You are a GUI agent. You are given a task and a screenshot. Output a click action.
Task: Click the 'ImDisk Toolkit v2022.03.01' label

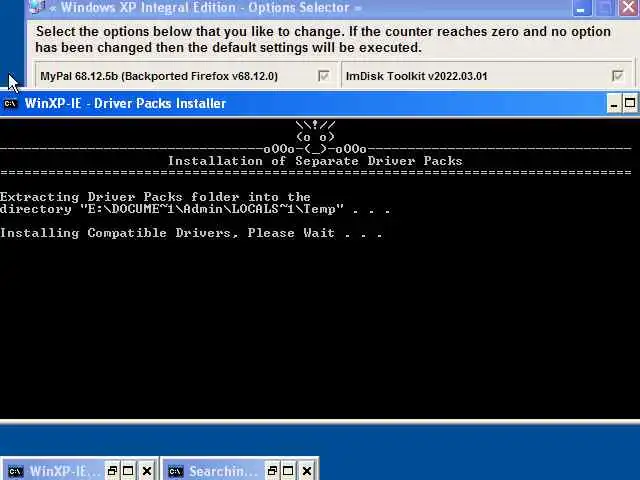click(x=416, y=76)
